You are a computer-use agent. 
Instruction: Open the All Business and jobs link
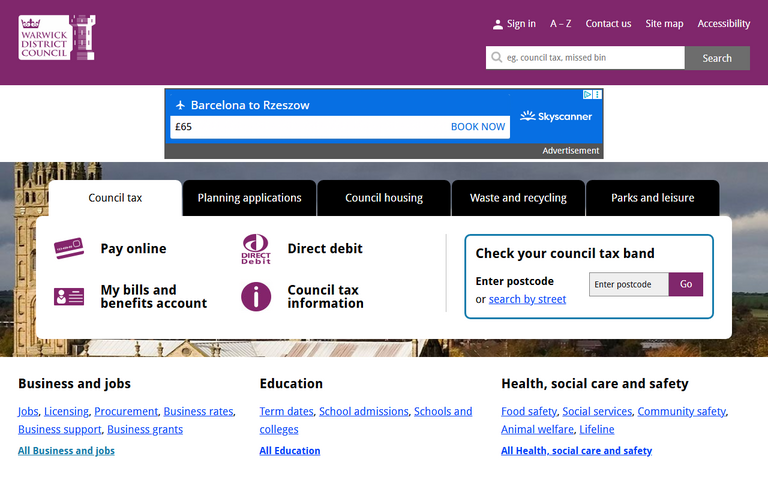[x=66, y=451]
